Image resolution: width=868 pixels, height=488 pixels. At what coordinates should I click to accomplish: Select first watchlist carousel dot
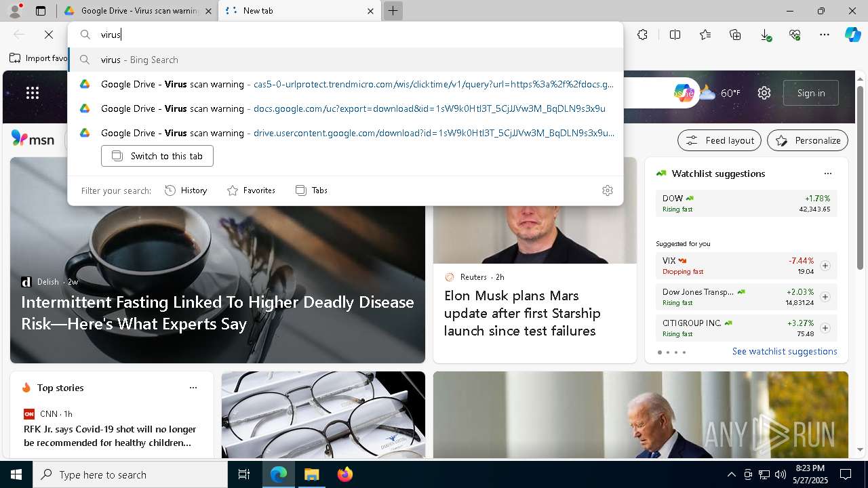coord(659,352)
